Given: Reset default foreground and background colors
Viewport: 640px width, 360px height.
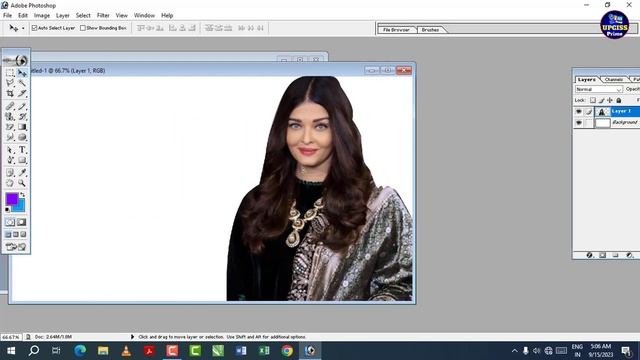Looking at the screenshot, I should 7,209.
